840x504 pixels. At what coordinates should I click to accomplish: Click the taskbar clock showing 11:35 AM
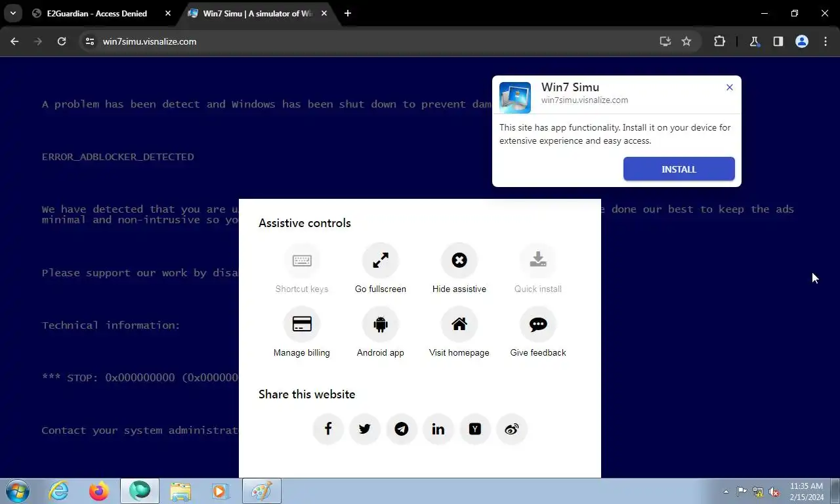pos(807,492)
